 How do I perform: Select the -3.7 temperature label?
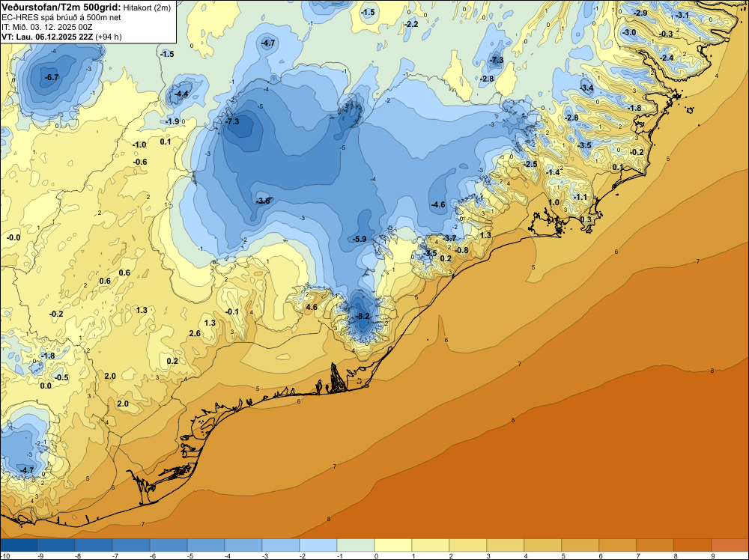tap(449, 238)
